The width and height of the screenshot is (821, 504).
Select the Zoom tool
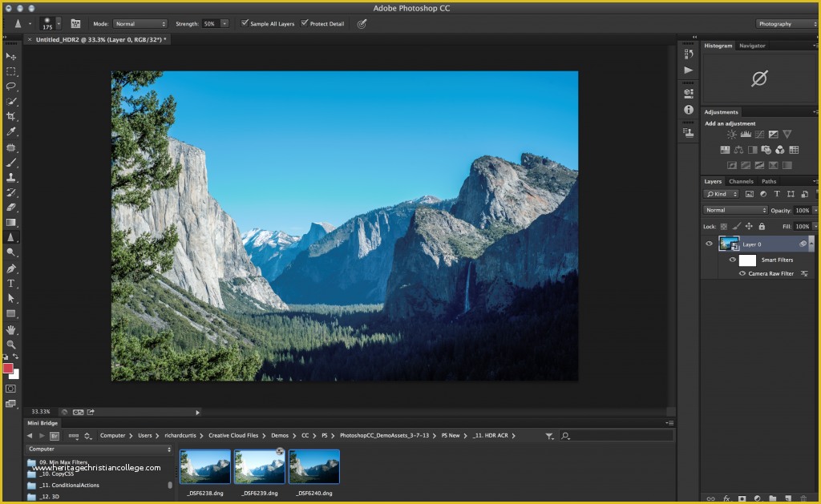click(x=10, y=345)
